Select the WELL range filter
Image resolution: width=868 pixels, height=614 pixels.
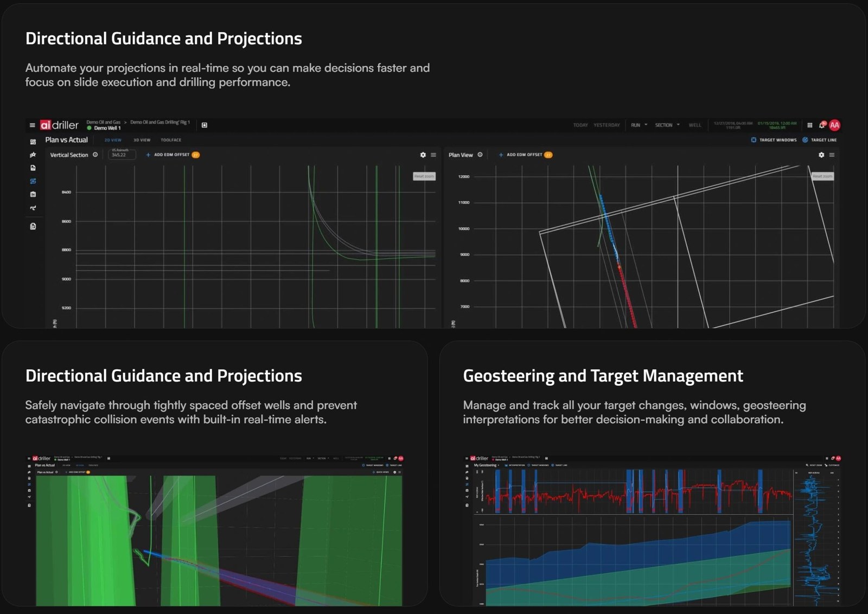click(695, 125)
